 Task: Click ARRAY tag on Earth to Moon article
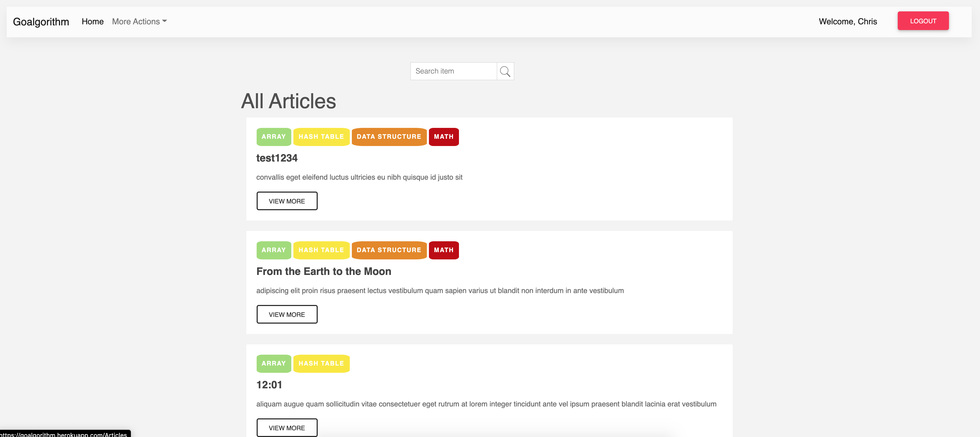273,250
